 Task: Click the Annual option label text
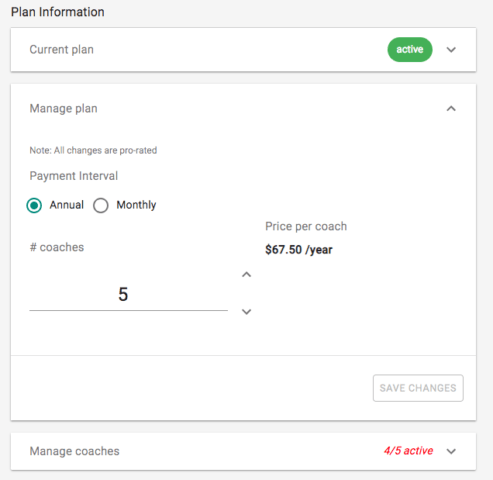click(67, 205)
